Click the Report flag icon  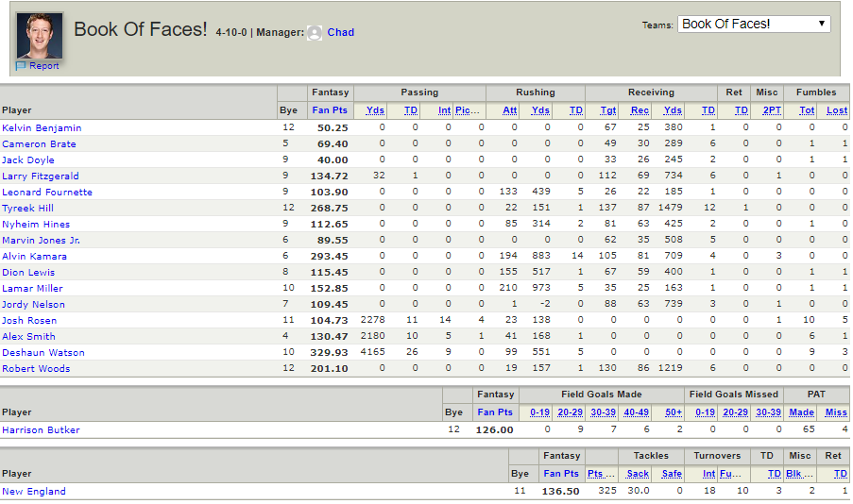tap(21, 66)
